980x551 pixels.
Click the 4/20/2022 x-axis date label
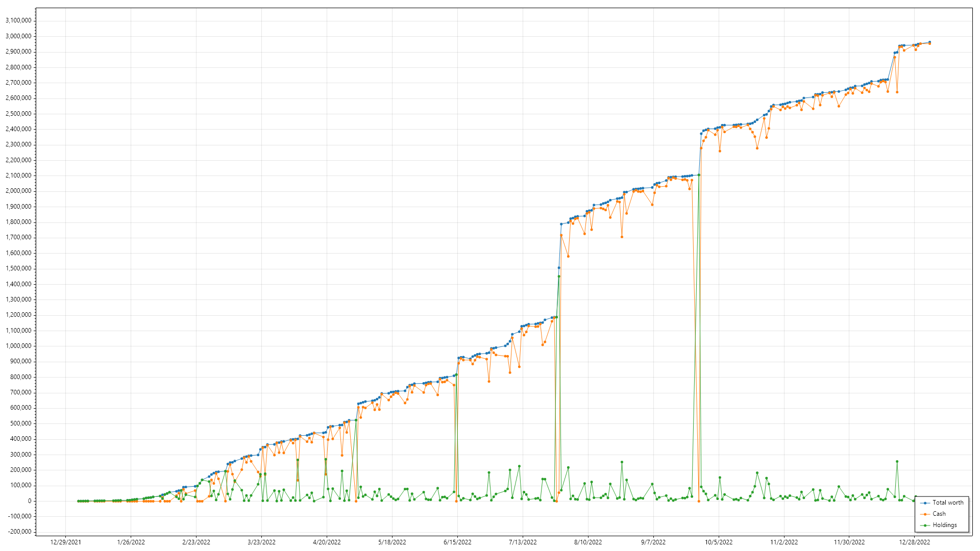pos(327,542)
